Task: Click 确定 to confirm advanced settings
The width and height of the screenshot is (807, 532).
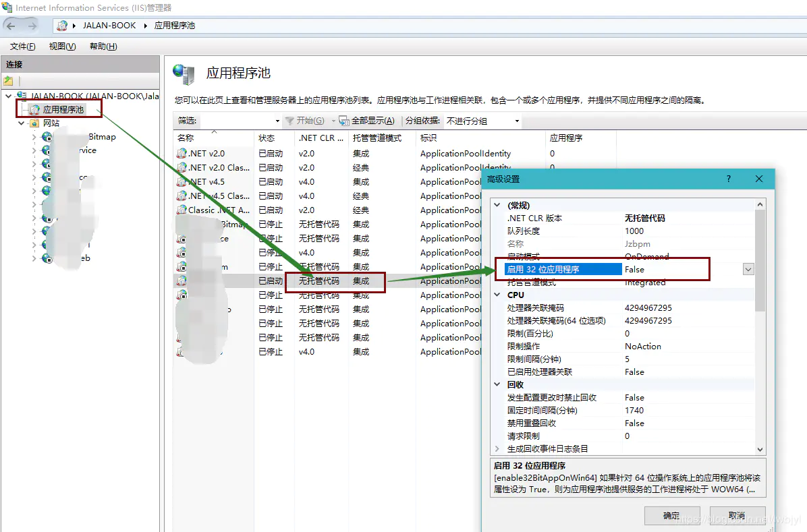Action: 672,514
